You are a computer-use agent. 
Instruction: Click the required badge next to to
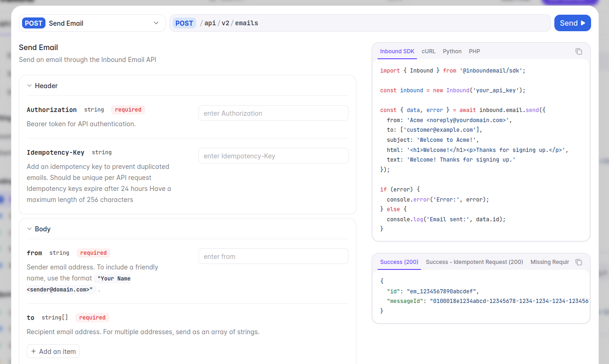pyautogui.click(x=92, y=318)
